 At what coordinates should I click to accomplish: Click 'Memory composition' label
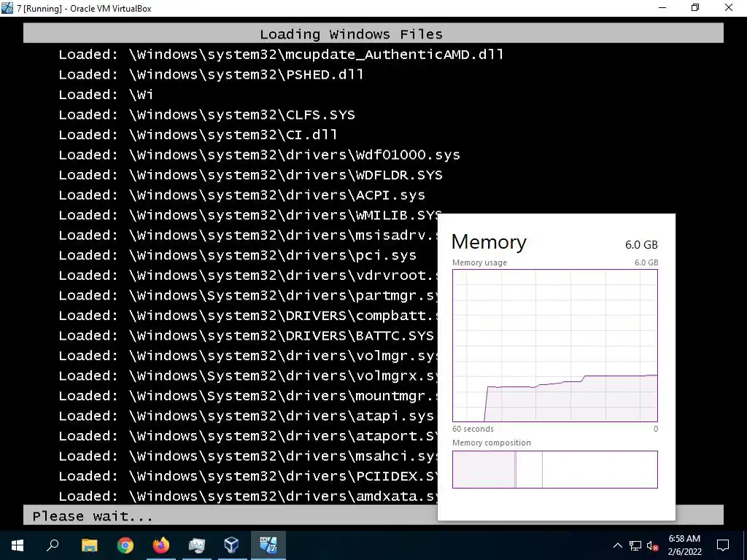click(491, 443)
